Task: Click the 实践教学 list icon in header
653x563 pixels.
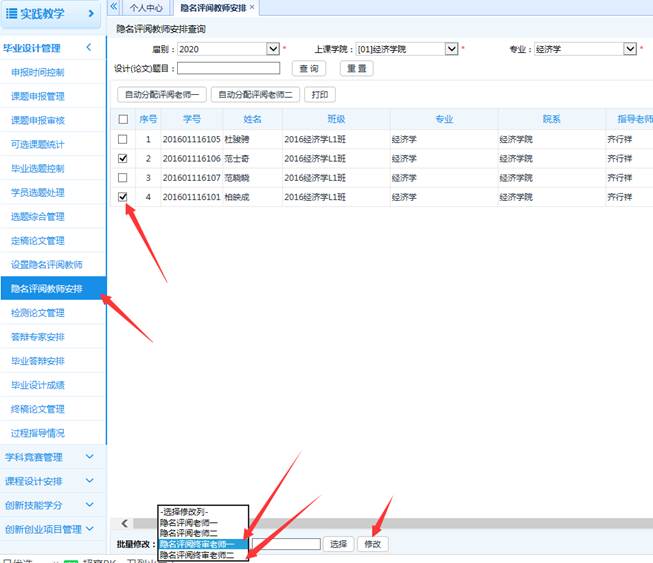Action: (x=12, y=14)
